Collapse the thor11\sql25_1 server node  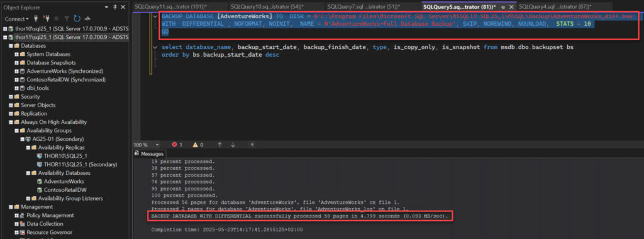(x=5, y=37)
